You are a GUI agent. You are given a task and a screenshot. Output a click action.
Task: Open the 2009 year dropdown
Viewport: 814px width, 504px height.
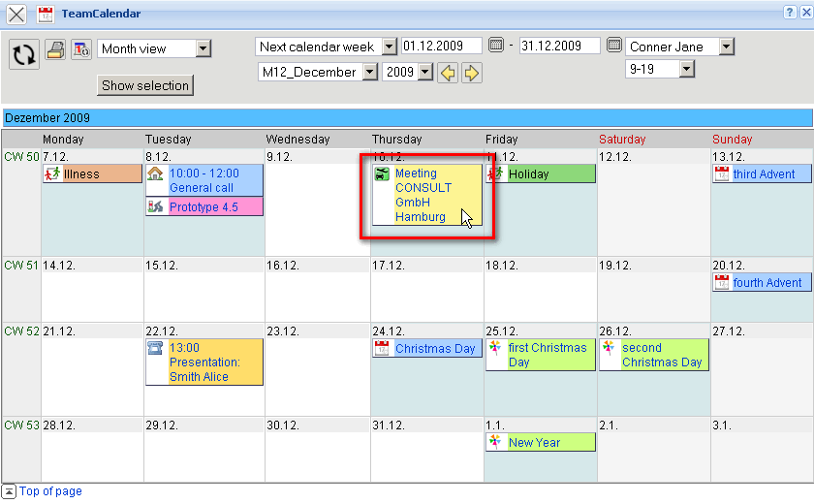425,72
